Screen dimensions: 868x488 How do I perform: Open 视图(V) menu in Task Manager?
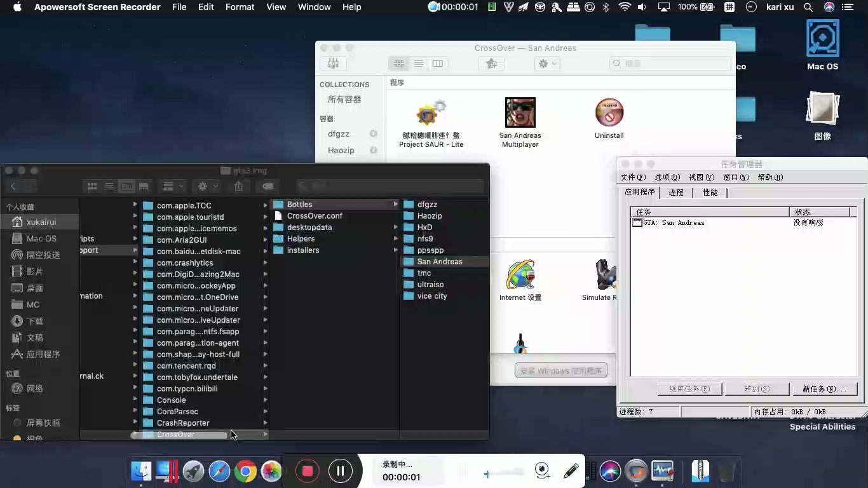point(702,178)
